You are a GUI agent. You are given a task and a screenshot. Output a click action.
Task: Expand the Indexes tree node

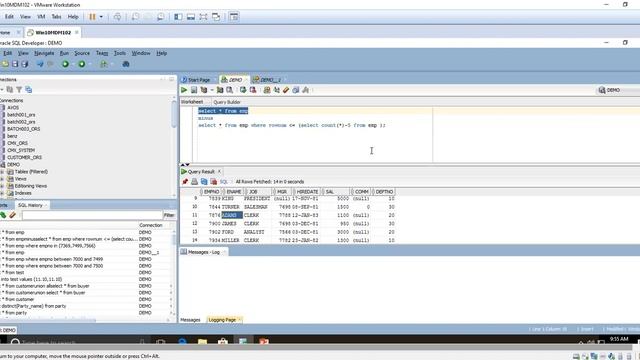pos(2,193)
